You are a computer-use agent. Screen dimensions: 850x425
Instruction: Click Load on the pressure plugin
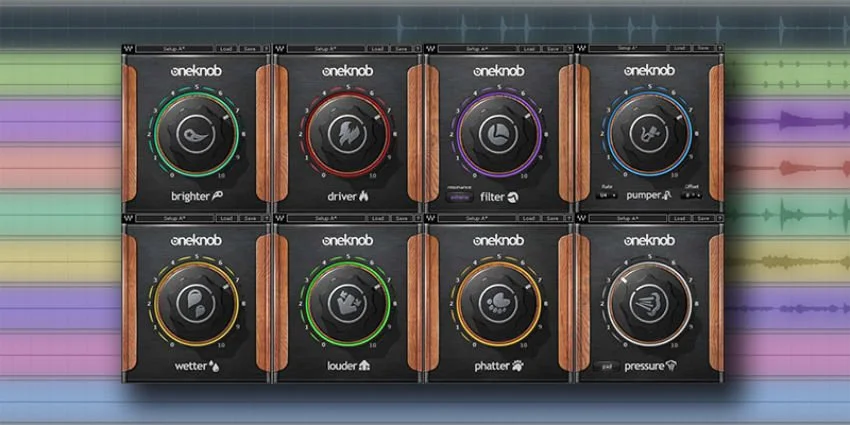click(680, 218)
